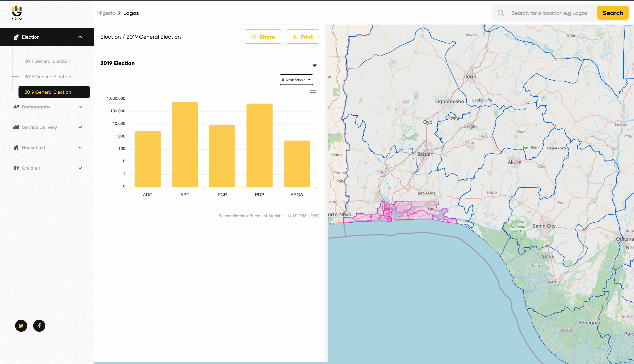Expand the Service Delivery section
This screenshot has width=634, height=364.
click(80, 127)
